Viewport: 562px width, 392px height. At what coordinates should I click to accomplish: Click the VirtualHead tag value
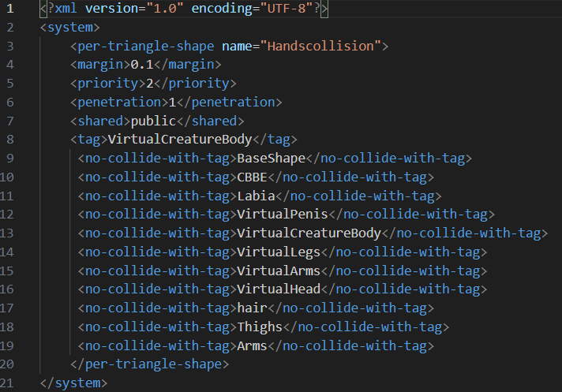tap(279, 289)
